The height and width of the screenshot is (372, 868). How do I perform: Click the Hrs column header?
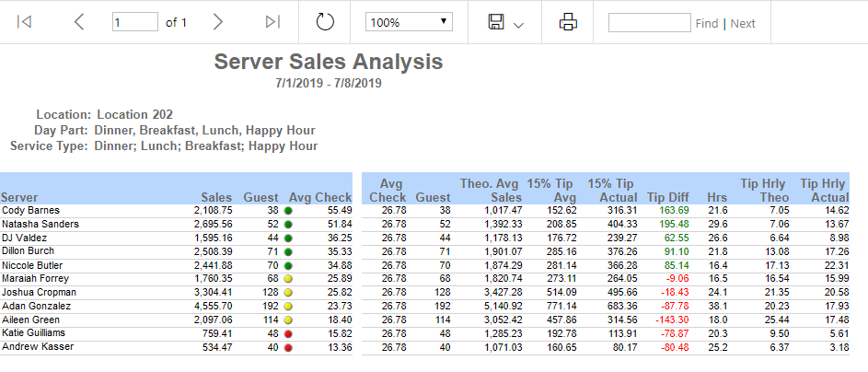click(717, 198)
